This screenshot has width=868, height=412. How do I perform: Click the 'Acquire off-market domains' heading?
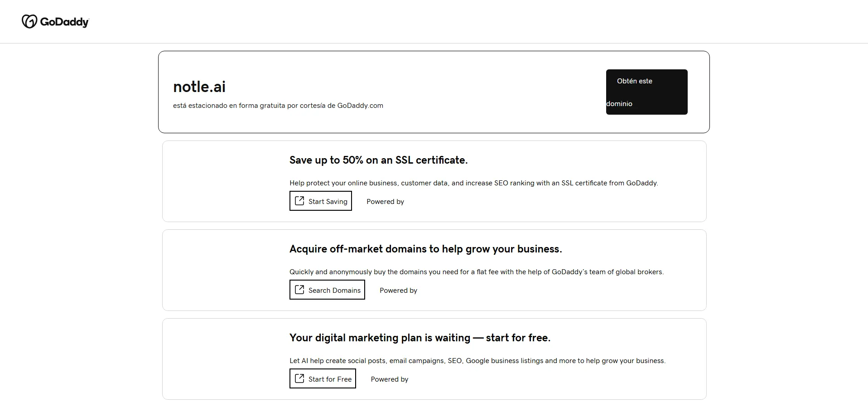pos(425,249)
